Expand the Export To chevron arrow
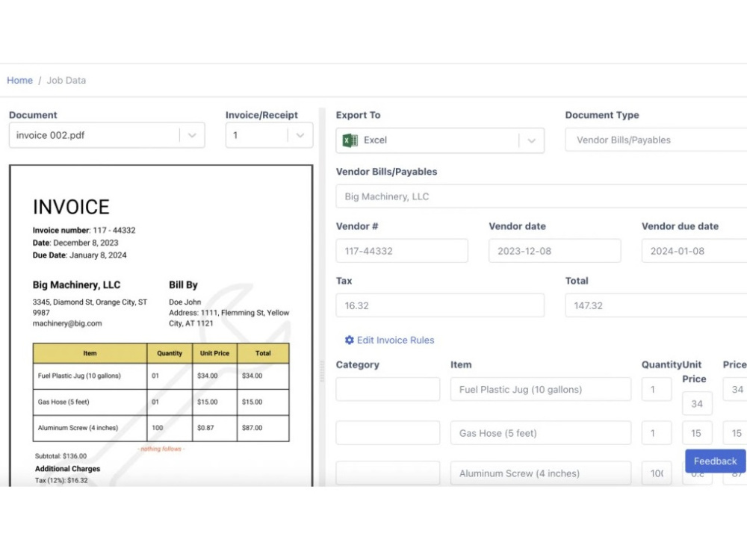 coord(532,140)
